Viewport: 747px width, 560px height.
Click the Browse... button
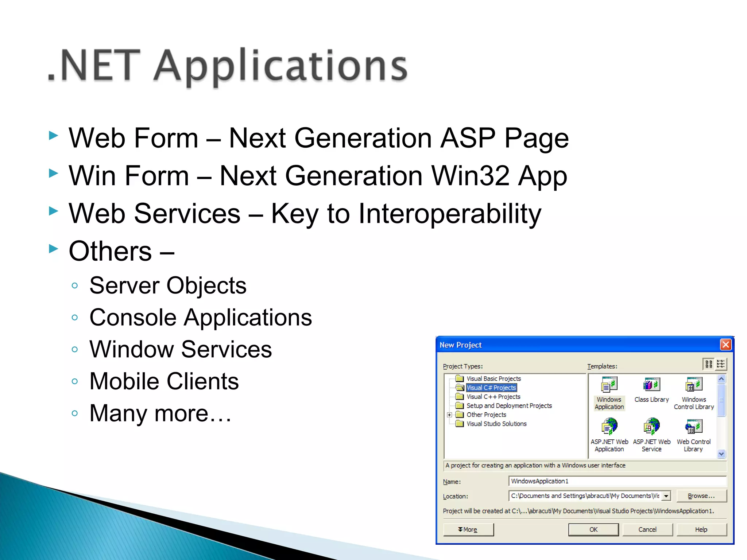coord(701,496)
